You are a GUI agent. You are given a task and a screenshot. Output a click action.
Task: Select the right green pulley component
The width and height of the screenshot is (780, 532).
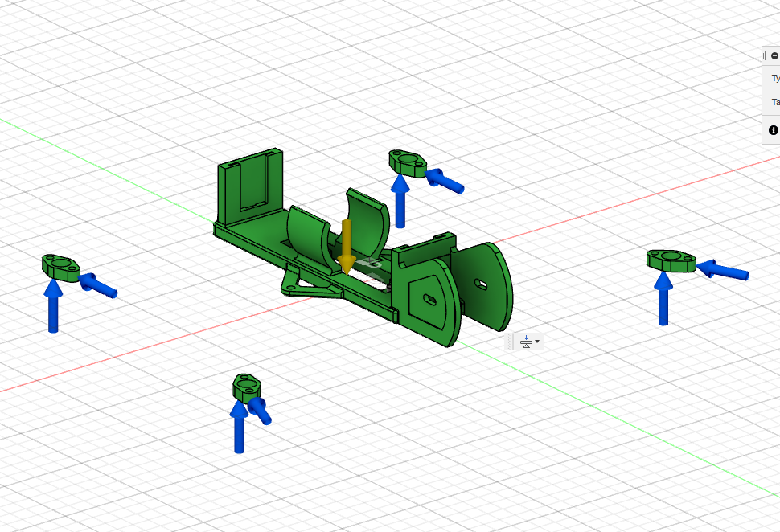670,261
